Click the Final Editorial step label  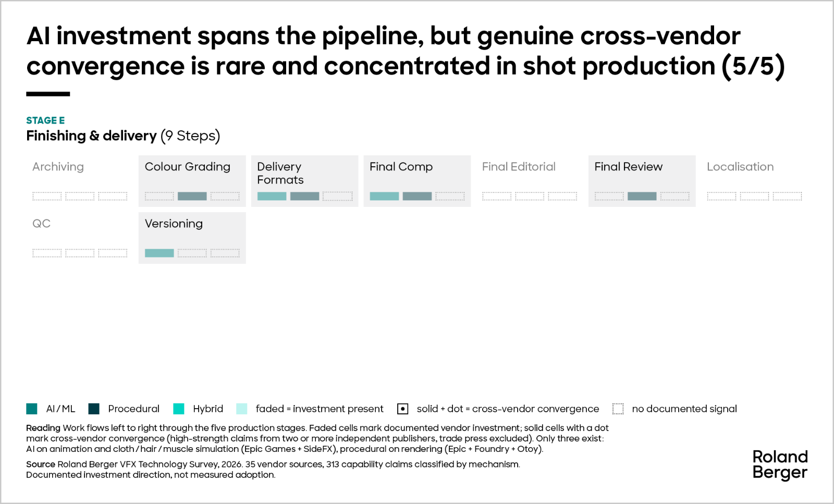(519, 167)
